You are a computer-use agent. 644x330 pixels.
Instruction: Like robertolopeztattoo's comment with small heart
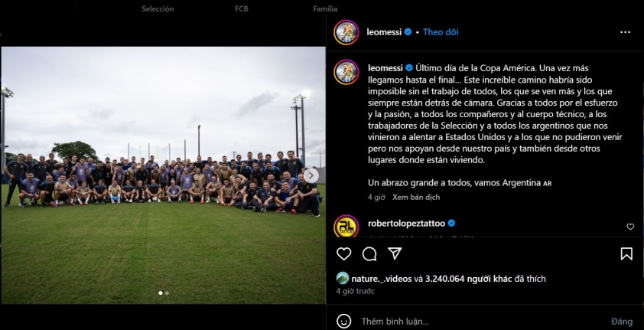[630, 227]
